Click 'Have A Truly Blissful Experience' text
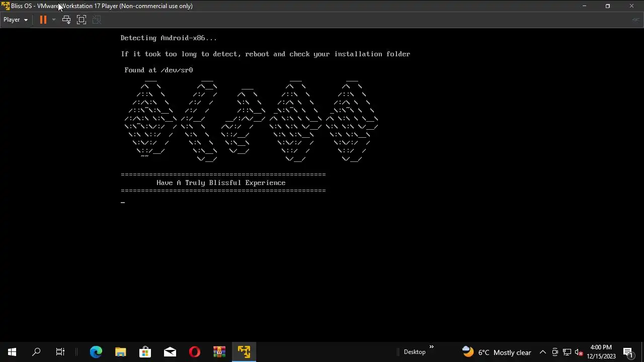Image resolution: width=644 pixels, height=362 pixels. [221, 183]
